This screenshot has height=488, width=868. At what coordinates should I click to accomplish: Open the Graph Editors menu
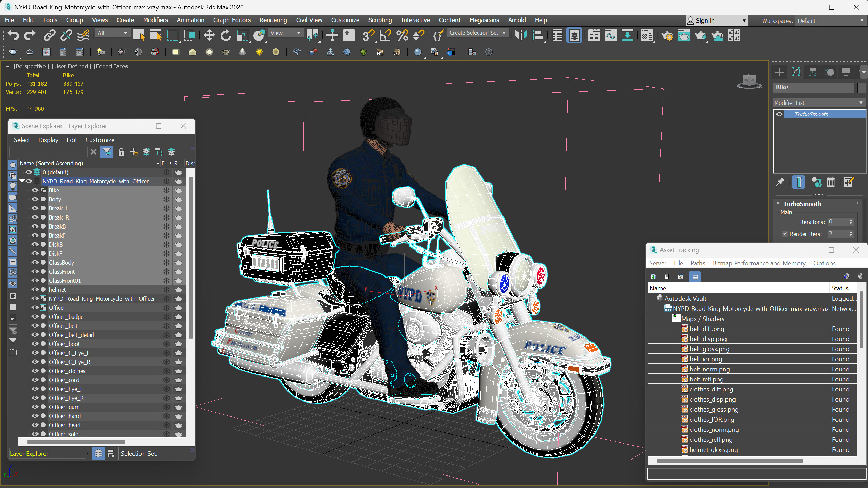(232, 20)
